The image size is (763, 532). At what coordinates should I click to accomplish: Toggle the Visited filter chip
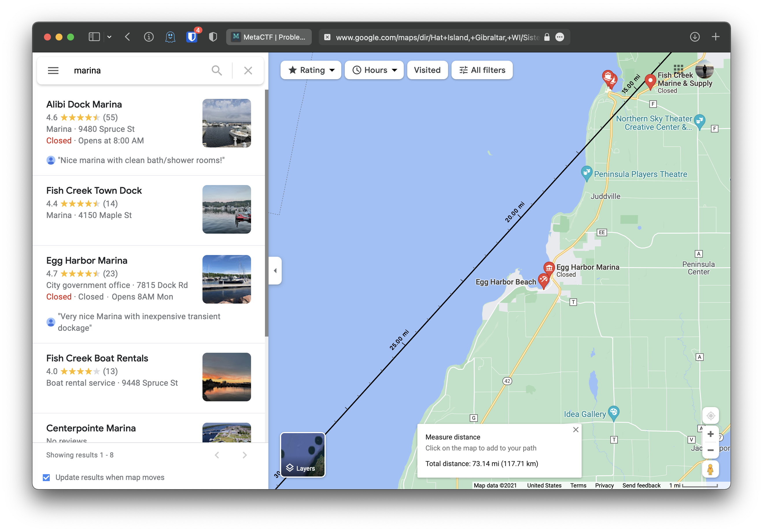(427, 70)
